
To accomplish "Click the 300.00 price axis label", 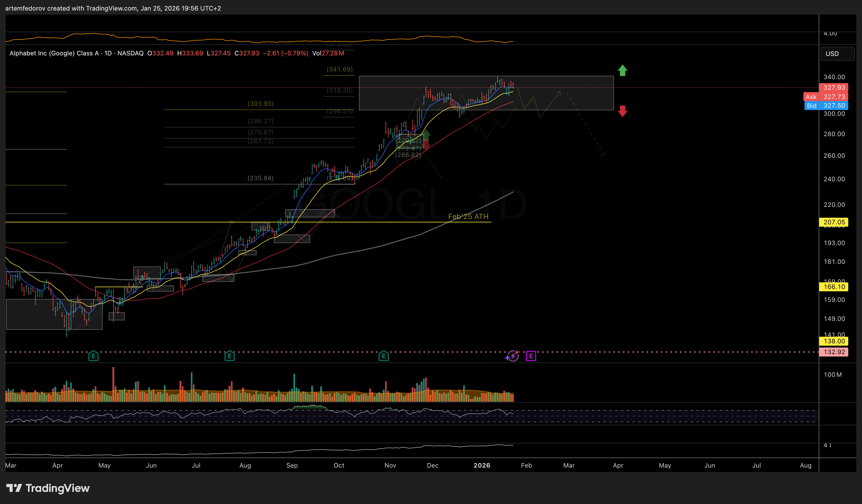I will pos(834,113).
